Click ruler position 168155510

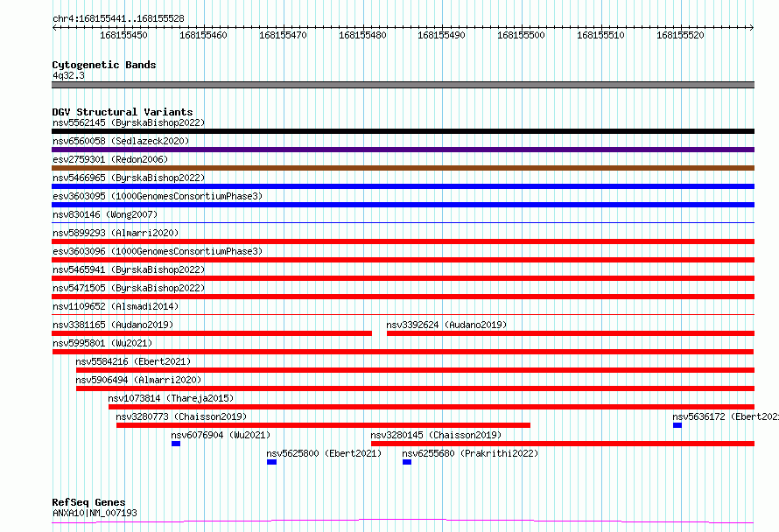click(600, 35)
